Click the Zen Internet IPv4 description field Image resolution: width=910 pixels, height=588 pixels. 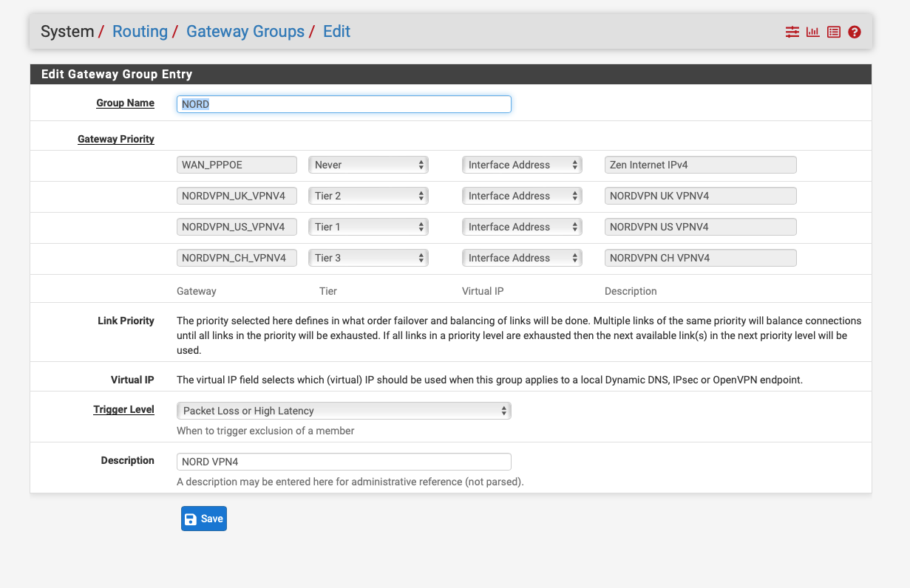click(701, 165)
